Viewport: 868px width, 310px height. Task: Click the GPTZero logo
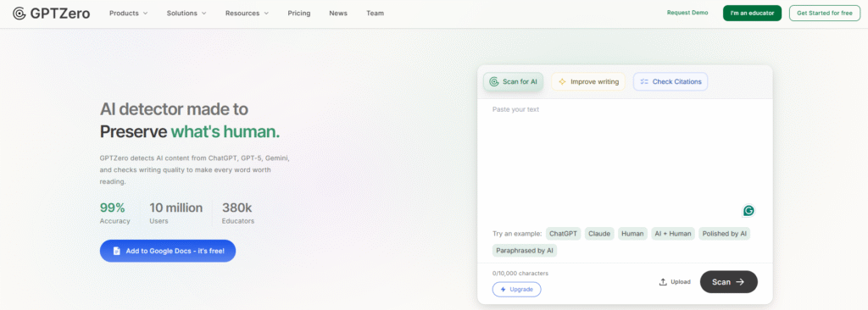52,14
